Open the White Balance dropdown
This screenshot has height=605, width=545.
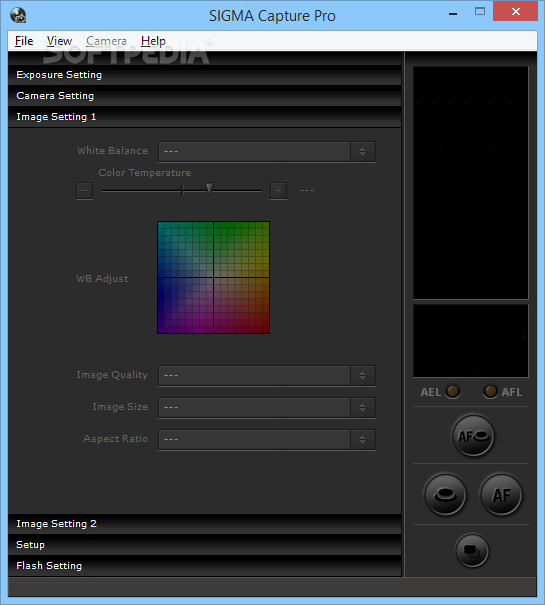click(267, 151)
